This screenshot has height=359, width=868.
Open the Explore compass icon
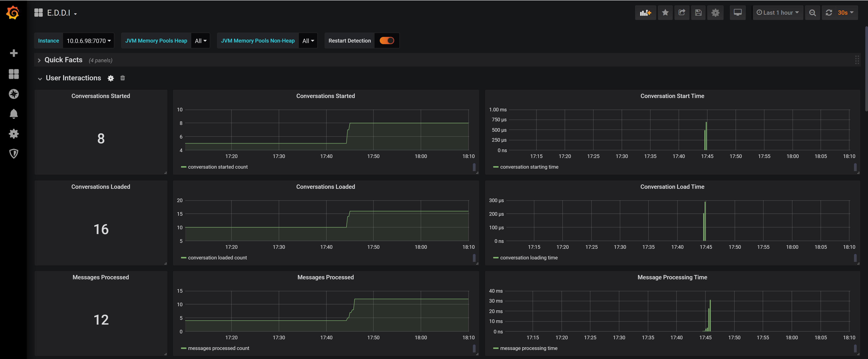(x=14, y=94)
